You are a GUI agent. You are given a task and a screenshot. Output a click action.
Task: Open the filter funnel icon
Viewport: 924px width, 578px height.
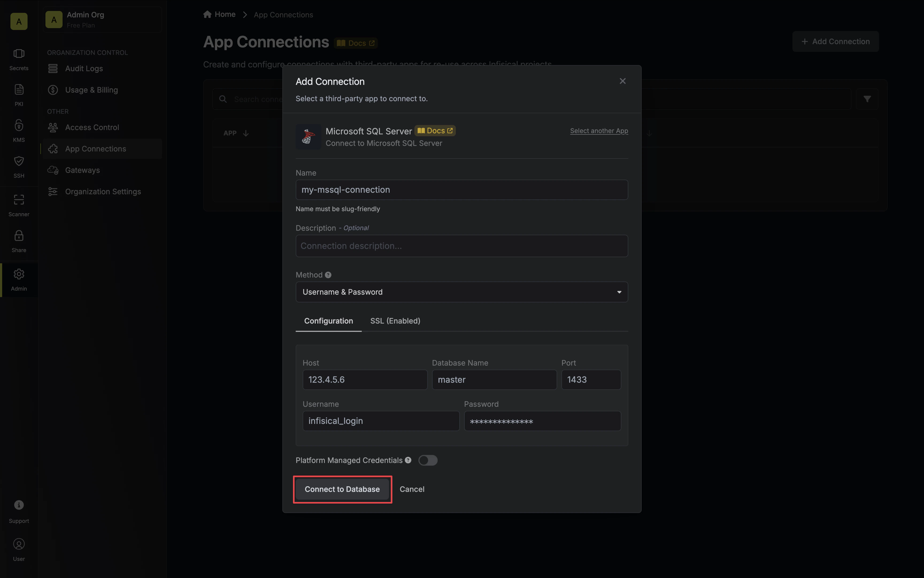867,99
